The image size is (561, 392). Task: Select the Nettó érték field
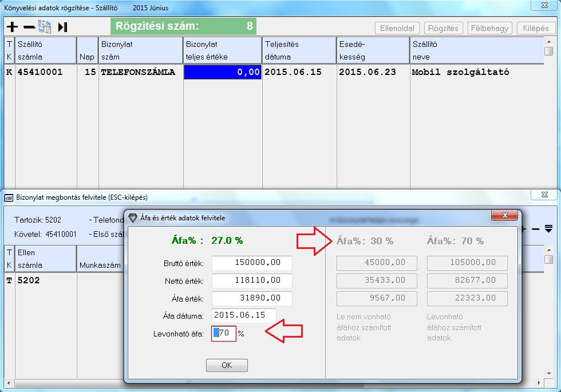coord(252,281)
